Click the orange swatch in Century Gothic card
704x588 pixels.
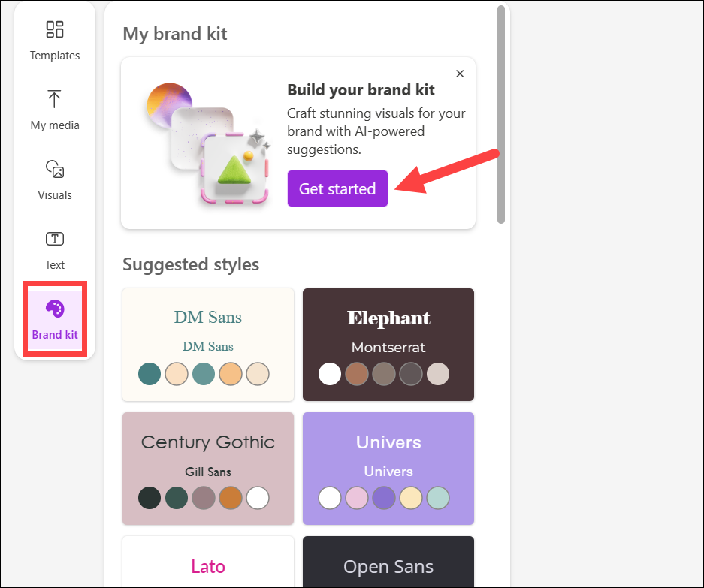[231, 498]
